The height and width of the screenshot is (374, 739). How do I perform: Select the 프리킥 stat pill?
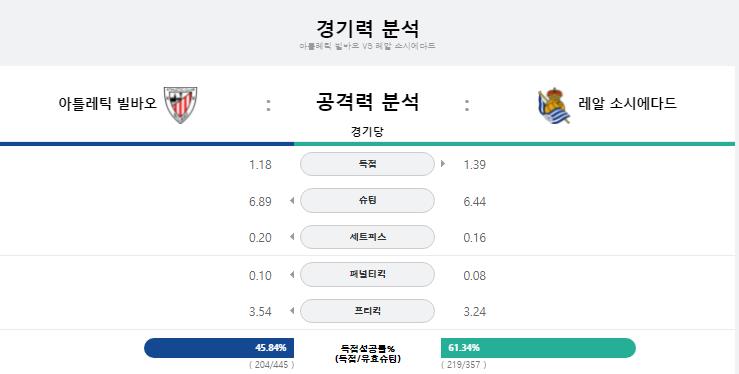pos(367,311)
